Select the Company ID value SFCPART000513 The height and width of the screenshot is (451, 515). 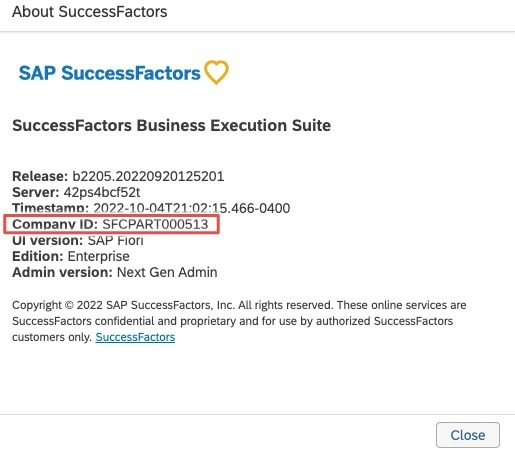pos(155,224)
